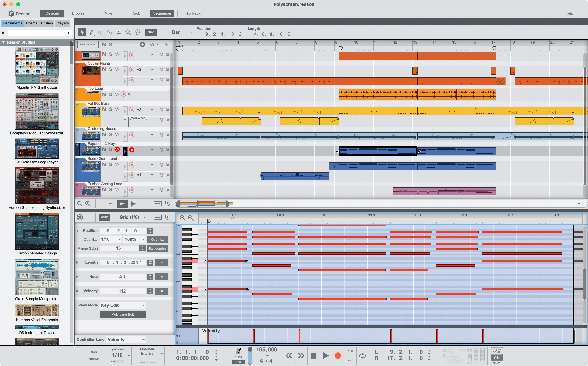Click the Quantize button
The image size is (588, 366).
point(157,239)
